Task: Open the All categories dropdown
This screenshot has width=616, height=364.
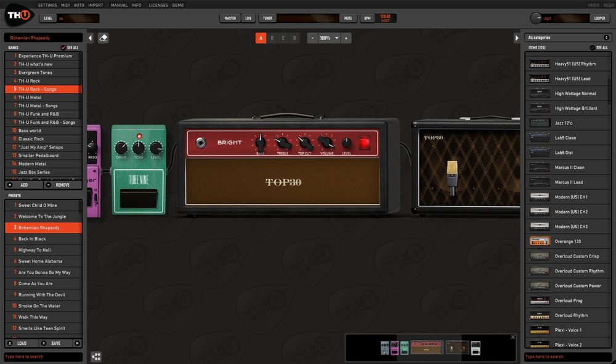Action: pos(567,37)
